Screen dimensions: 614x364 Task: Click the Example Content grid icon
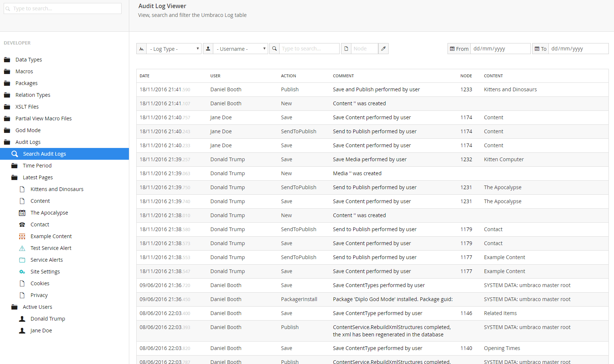click(22, 236)
